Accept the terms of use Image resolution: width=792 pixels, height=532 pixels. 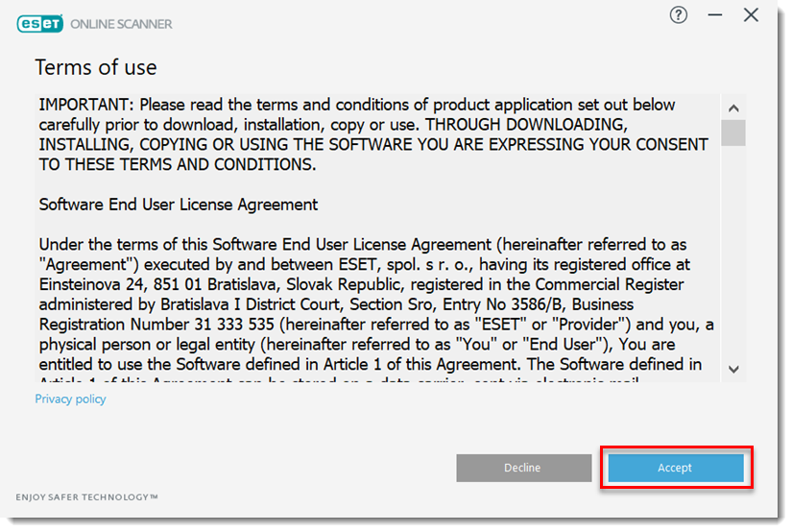[x=675, y=468]
